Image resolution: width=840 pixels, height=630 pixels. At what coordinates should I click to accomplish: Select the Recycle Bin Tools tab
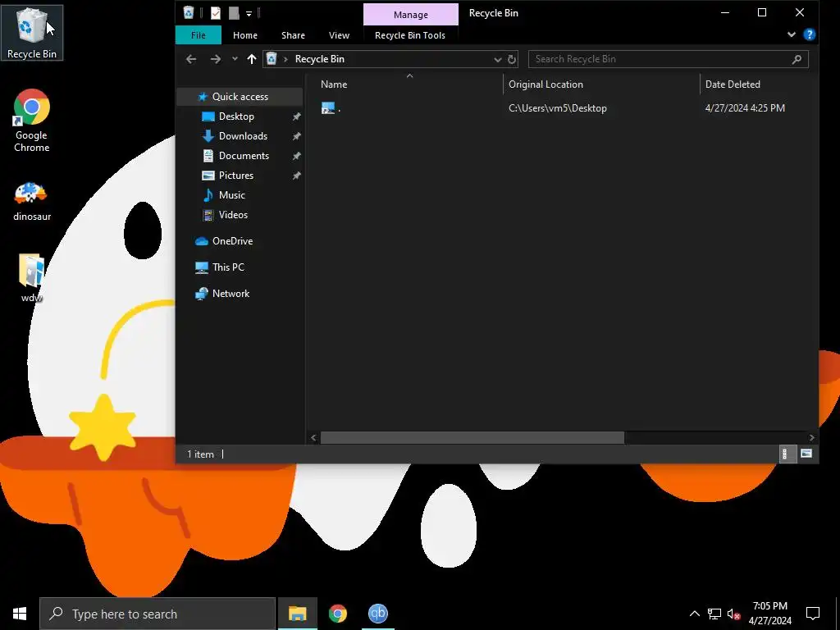pos(410,35)
